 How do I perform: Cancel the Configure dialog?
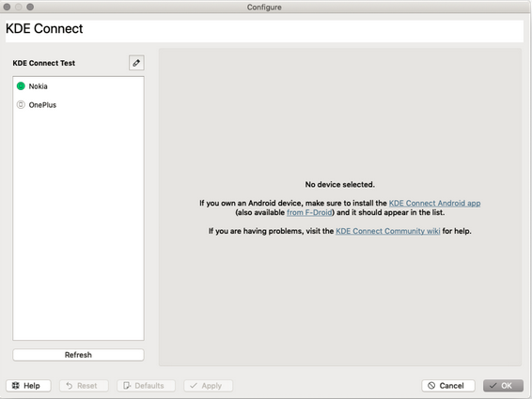pos(448,386)
